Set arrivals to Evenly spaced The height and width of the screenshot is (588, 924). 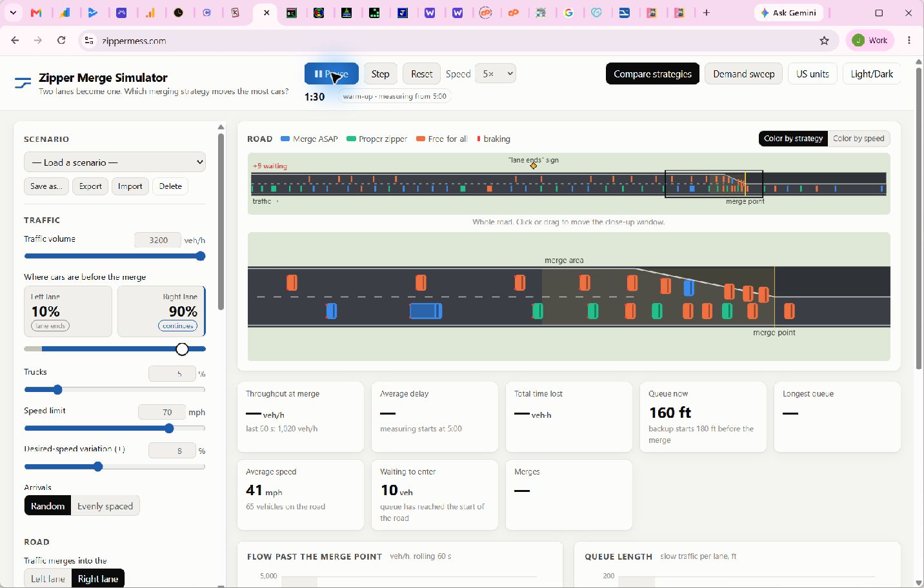click(105, 506)
